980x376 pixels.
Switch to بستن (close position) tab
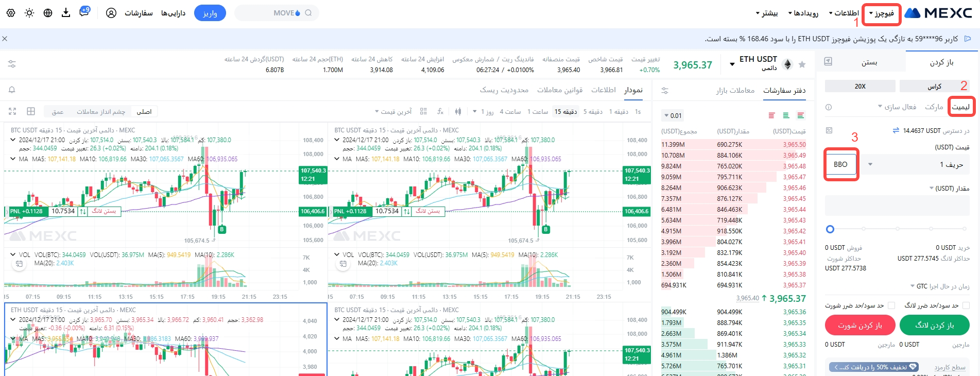click(869, 62)
